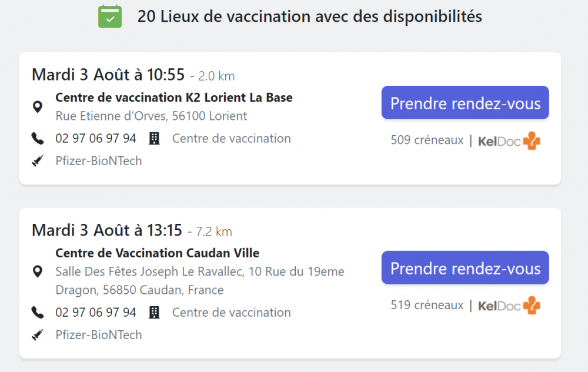Click the phone icon in Caudan card
588x372 pixels.
click(x=38, y=313)
